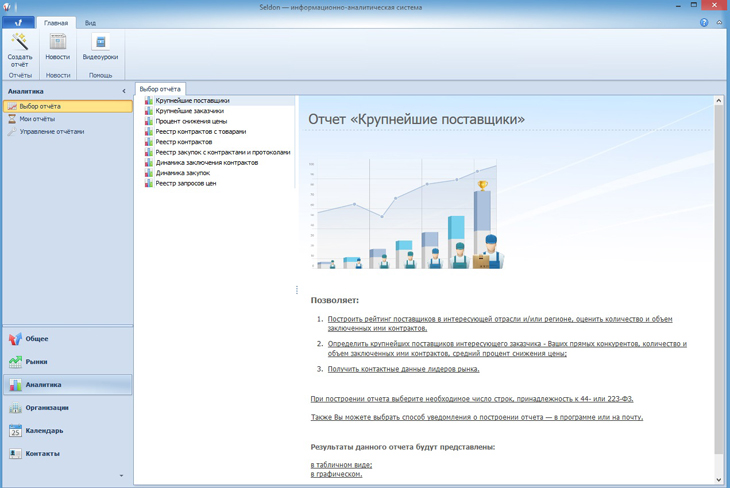Click the в табличном виде link
Viewport: 730px width, 488px height.
point(341,465)
